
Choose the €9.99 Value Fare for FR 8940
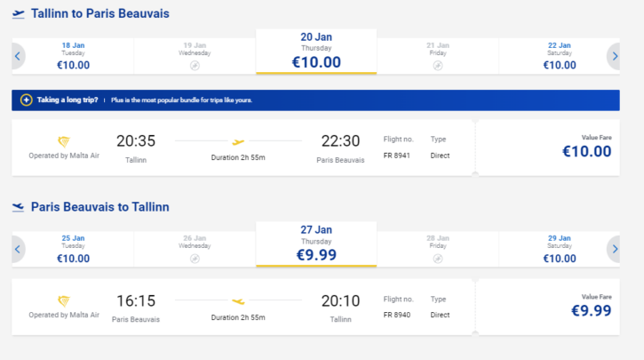coord(549,307)
